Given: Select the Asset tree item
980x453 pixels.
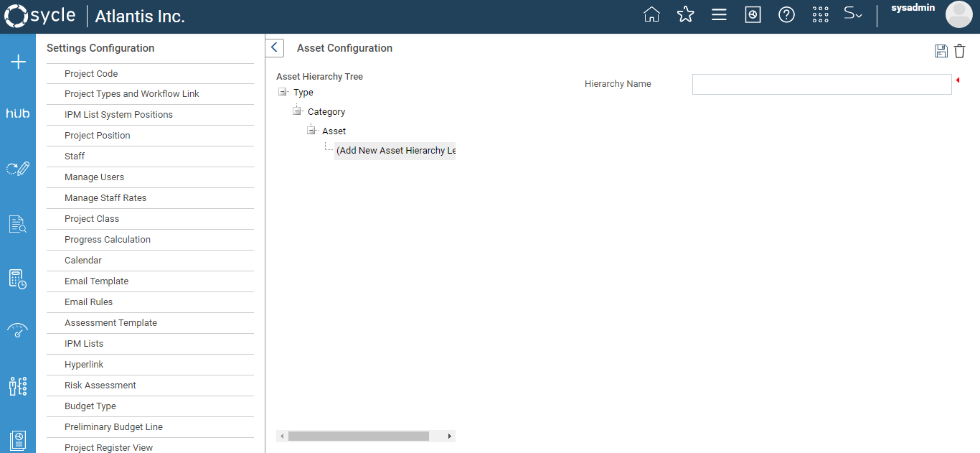Looking at the screenshot, I should (334, 131).
